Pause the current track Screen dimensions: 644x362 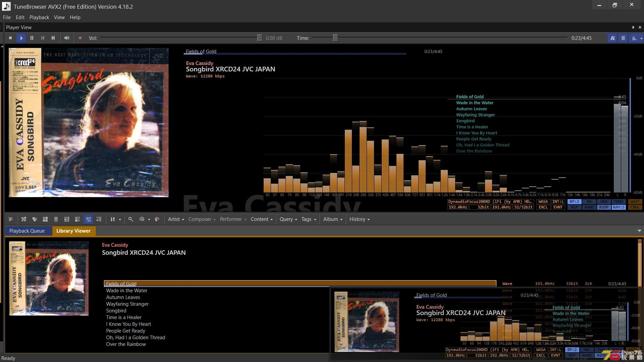click(32, 38)
